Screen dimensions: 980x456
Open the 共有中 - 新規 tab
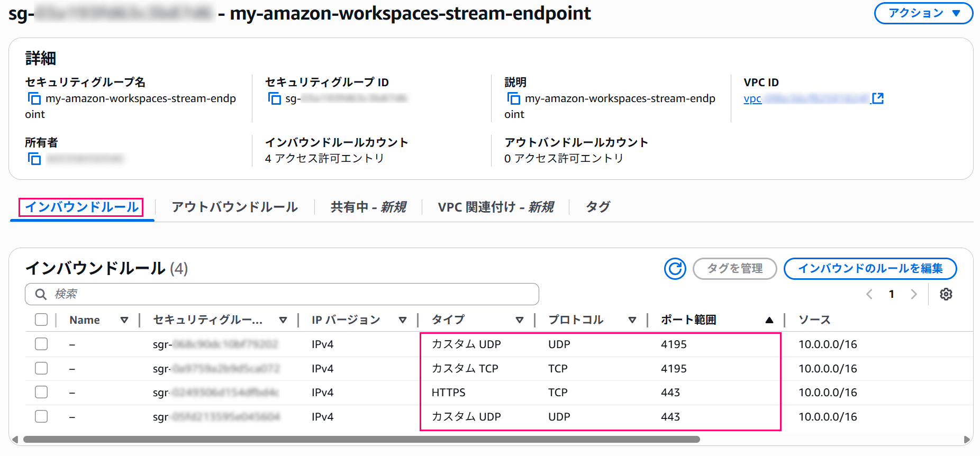click(x=368, y=207)
